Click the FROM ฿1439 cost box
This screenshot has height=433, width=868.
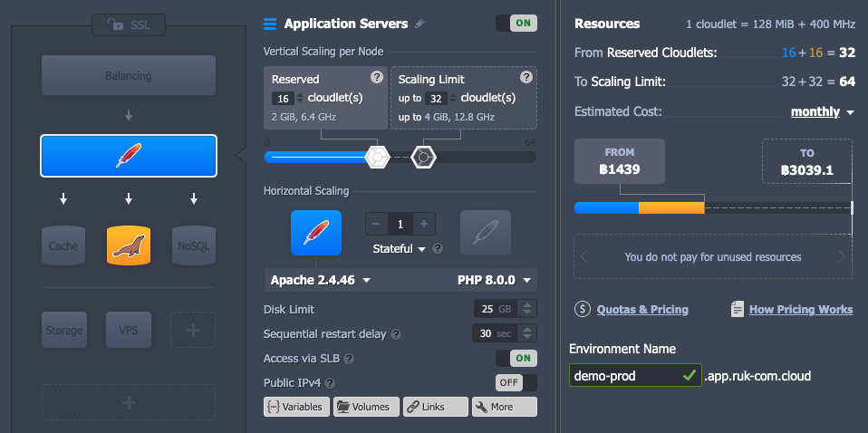click(620, 161)
